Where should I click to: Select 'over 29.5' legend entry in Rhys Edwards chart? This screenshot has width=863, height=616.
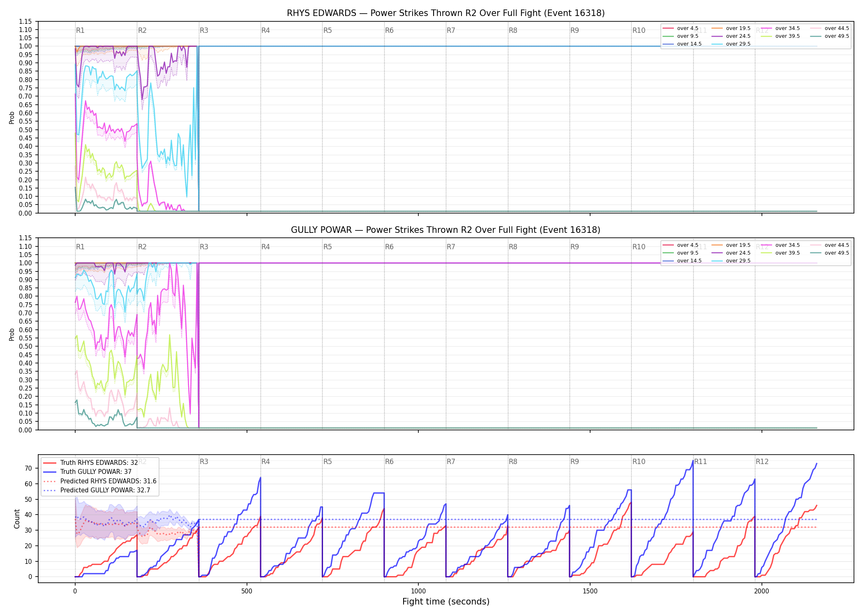(x=731, y=44)
